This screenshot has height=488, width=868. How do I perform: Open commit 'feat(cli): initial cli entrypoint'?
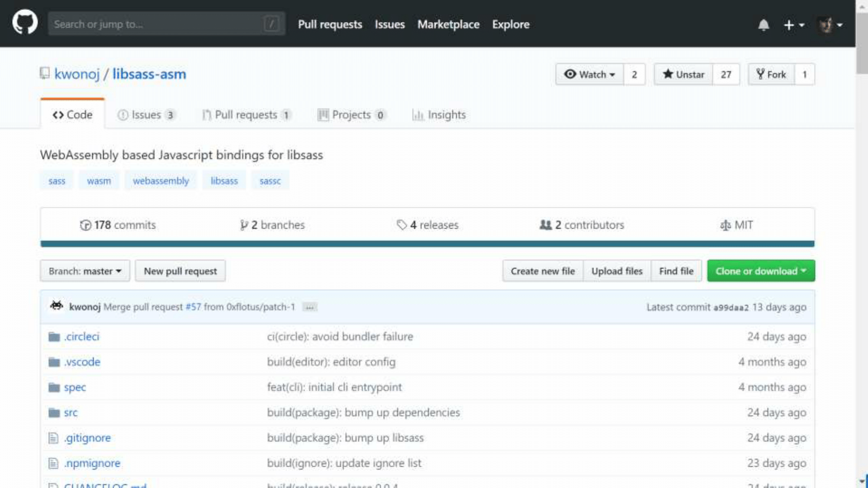pos(334,387)
